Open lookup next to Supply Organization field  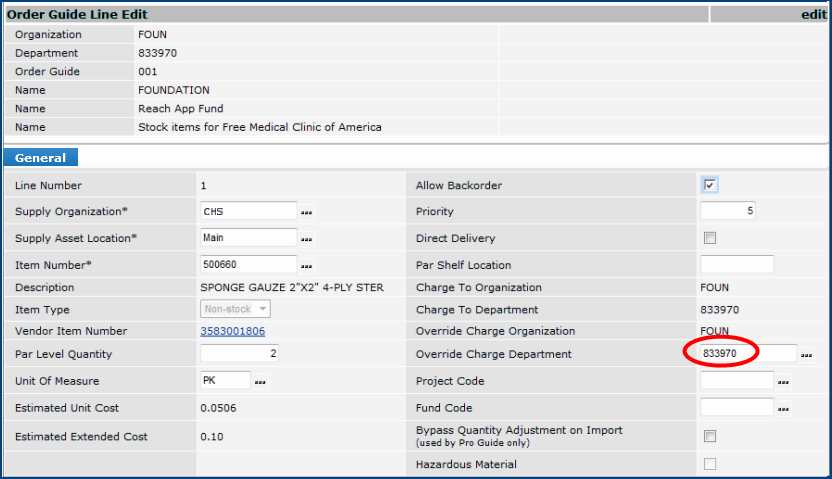pyautogui.click(x=307, y=212)
